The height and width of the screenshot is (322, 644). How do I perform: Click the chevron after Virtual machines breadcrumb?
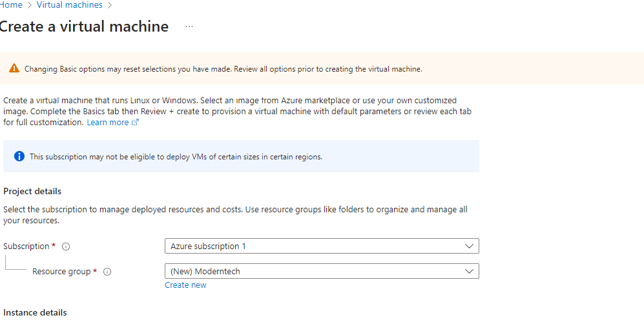pos(109,5)
